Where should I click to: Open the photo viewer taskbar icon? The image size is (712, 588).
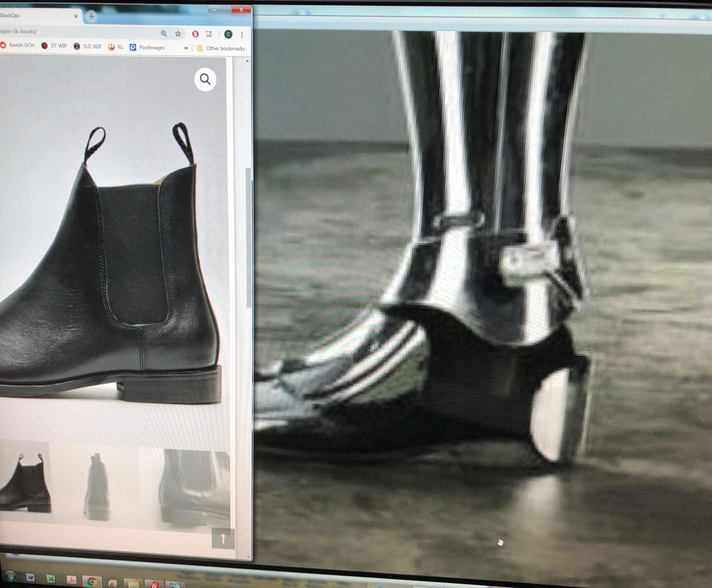coord(175,585)
